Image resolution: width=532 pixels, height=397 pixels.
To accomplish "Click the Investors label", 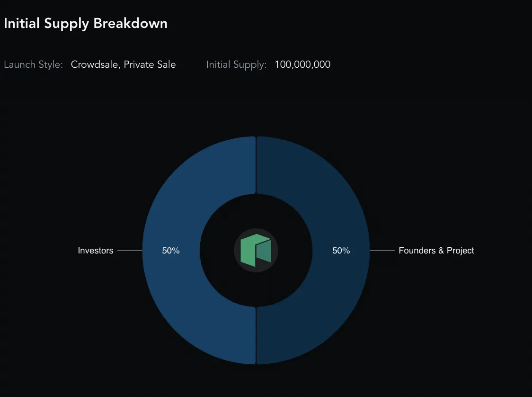I will click(95, 251).
